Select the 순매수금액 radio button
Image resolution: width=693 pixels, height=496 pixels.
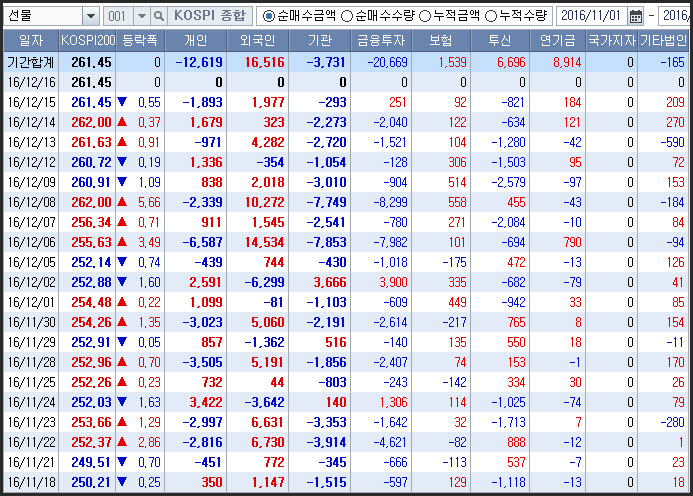point(268,16)
